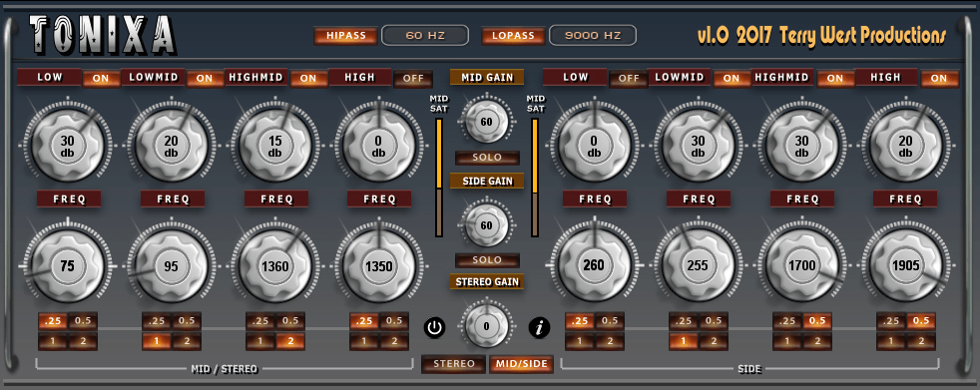Select .25 bandwidth for Mid LOW band
The height and width of the screenshot is (390, 980).
click(53, 321)
